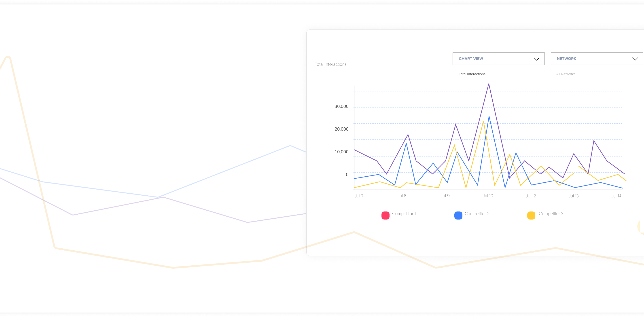Click the 'All Networks' text under NETWORK
The height and width of the screenshot is (317, 644).
coord(566,74)
